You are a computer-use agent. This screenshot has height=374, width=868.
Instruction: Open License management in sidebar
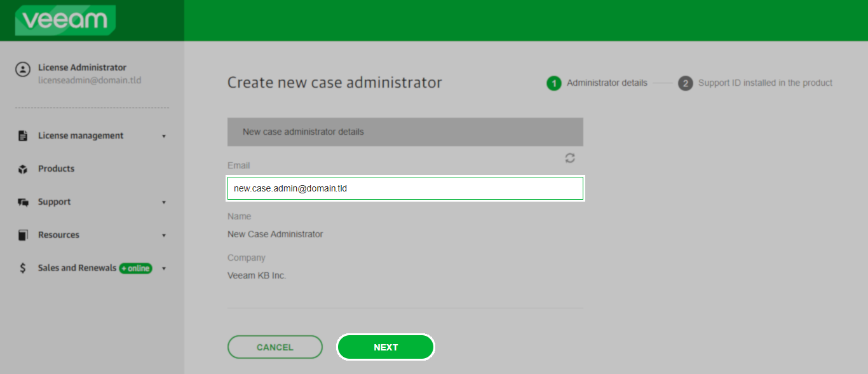point(81,135)
